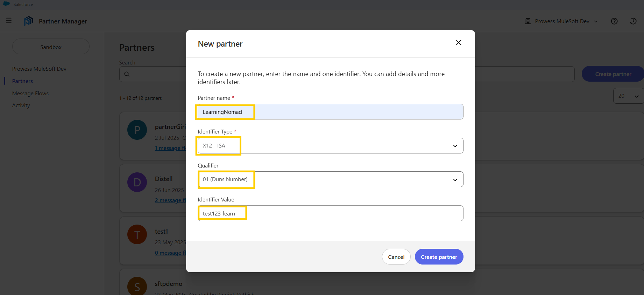Viewport: 644px width, 295px height.
Task: Click the search magnifier icon
Action: pyautogui.click(x=127, y=74)
